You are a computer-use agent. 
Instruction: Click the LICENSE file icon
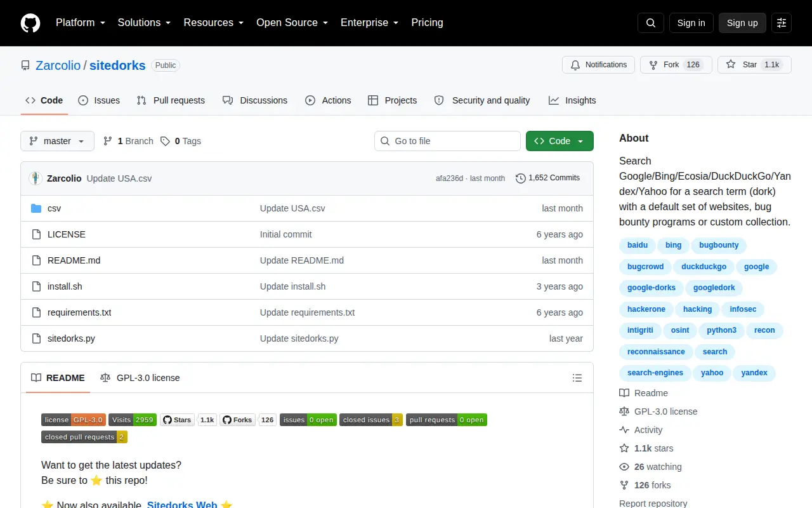click(36, 234)
